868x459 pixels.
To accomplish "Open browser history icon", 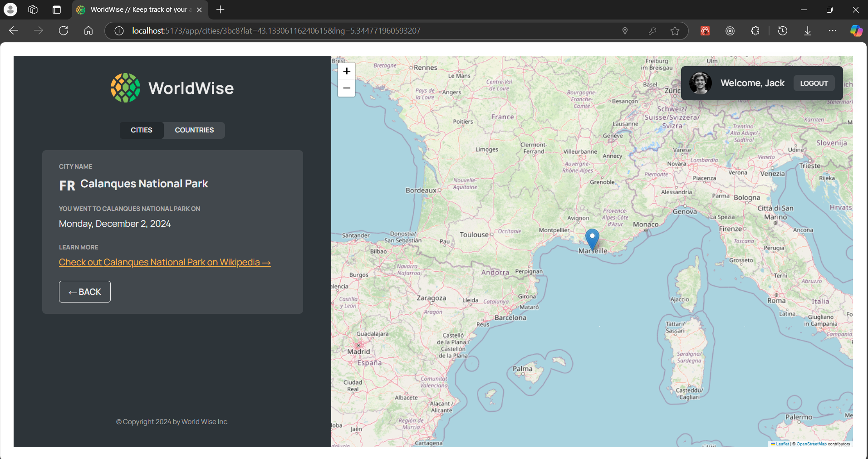I will tap(783, 31).
